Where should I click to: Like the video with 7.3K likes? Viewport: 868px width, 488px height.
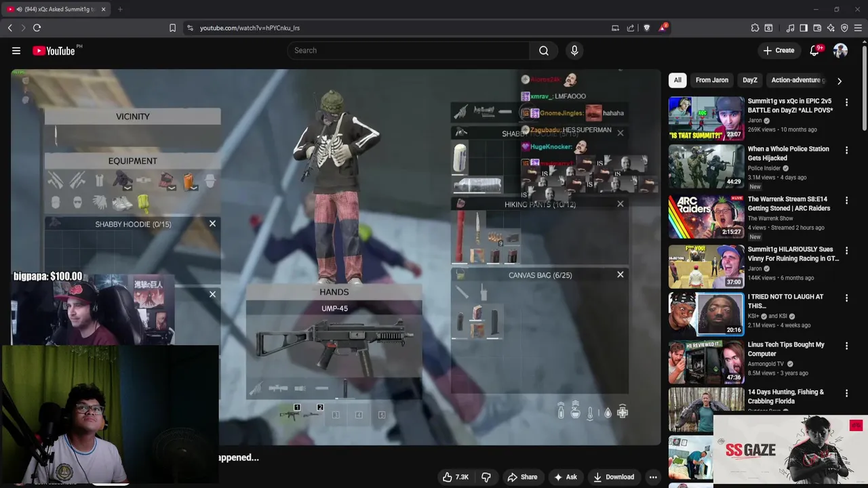(x=456, y=477)
